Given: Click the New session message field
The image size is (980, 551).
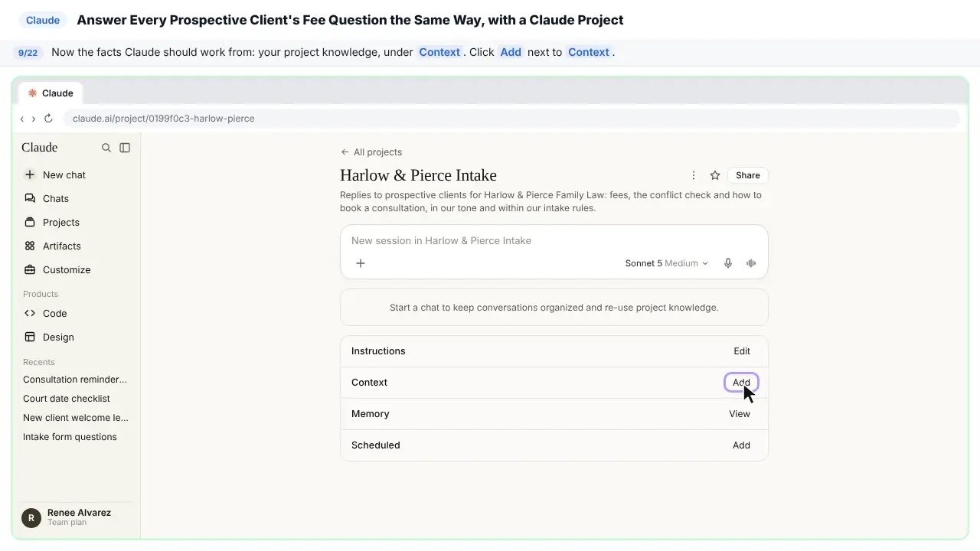Looking at the screenshot, I should pyautogui.click(x=554, y=240).
